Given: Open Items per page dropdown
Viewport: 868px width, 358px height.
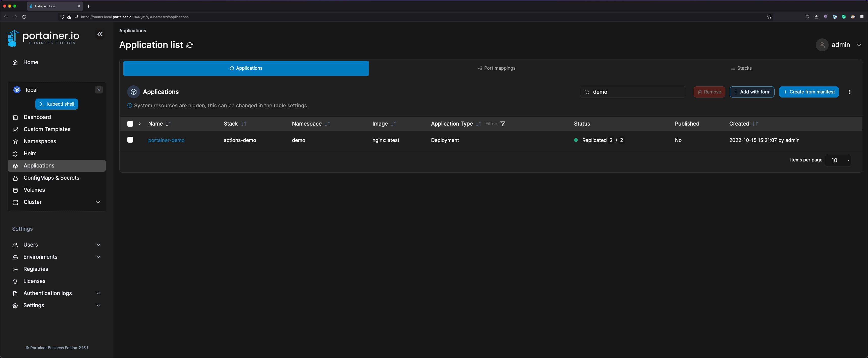Looking at the screenshot, I should click(838, 160).
